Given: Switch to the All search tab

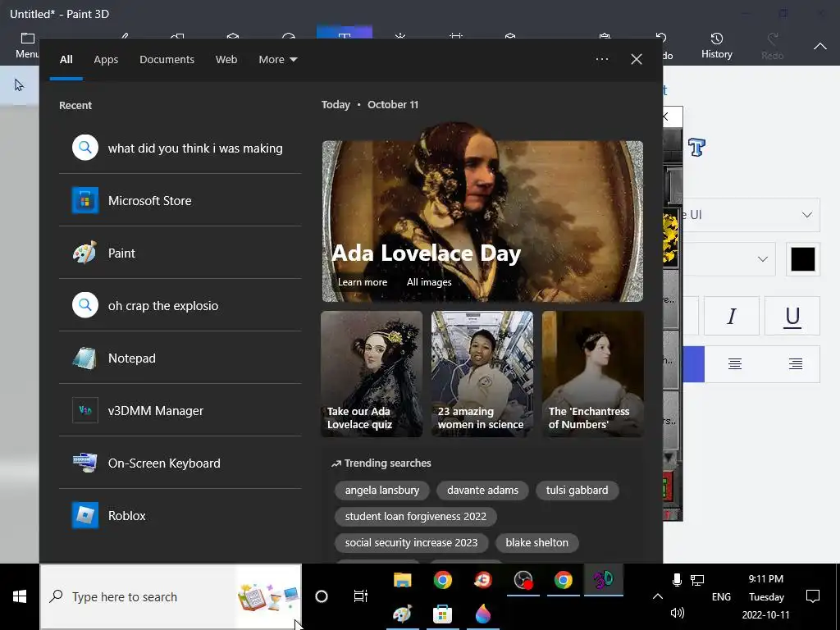Looking at the screenshot, I should (66, 59).
